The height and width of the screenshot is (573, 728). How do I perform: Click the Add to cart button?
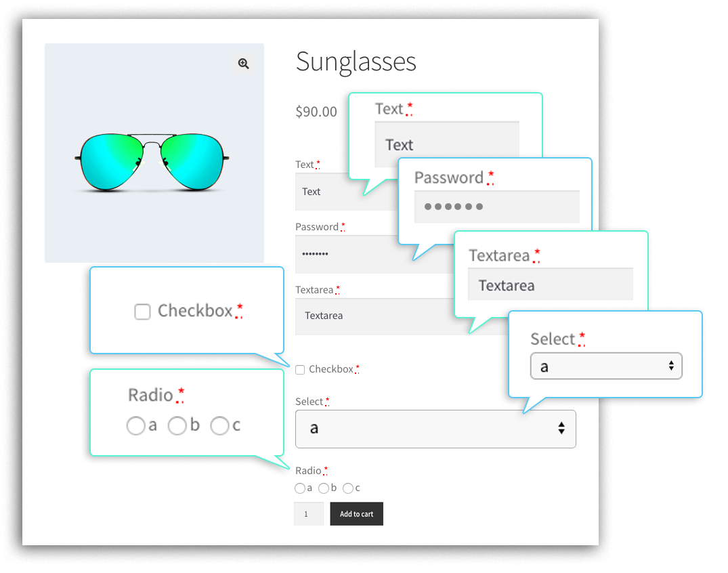pos(357,514)
